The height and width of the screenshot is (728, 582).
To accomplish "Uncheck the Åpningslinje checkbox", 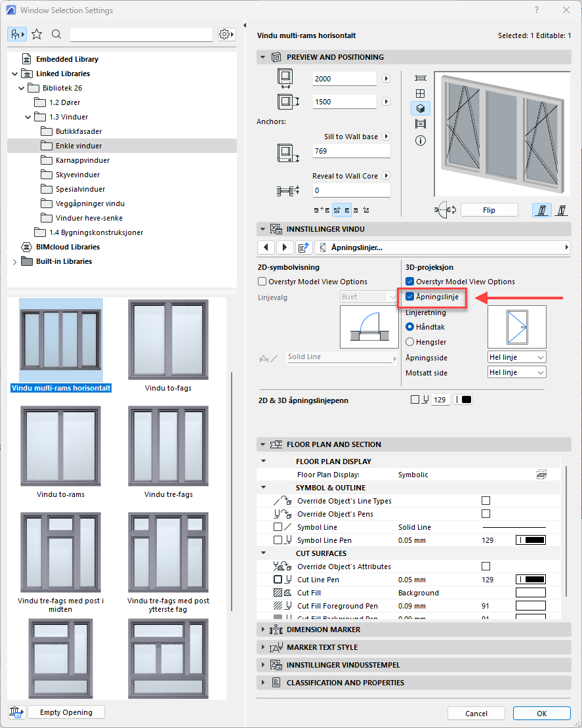I will [x=410, y=297].
